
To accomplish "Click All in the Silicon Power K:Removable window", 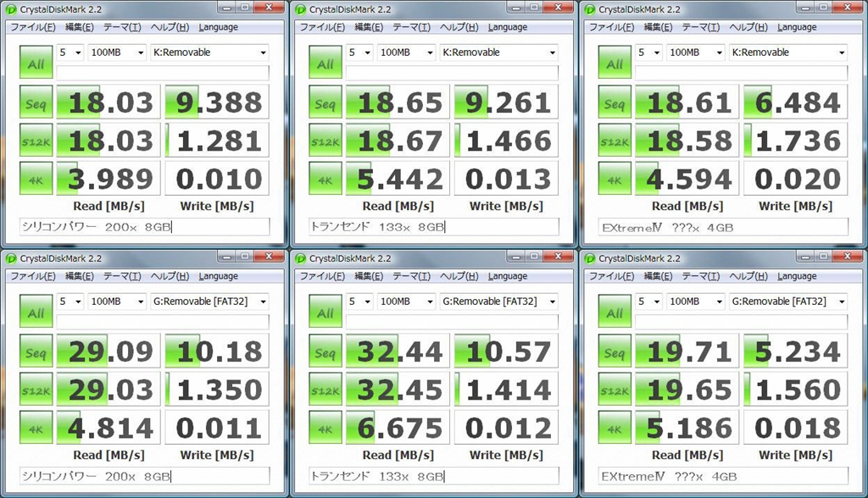I will (36, 62).
